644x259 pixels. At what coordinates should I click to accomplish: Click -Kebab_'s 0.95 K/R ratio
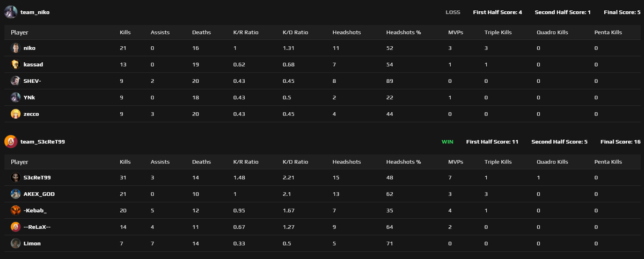coord(239,211)
